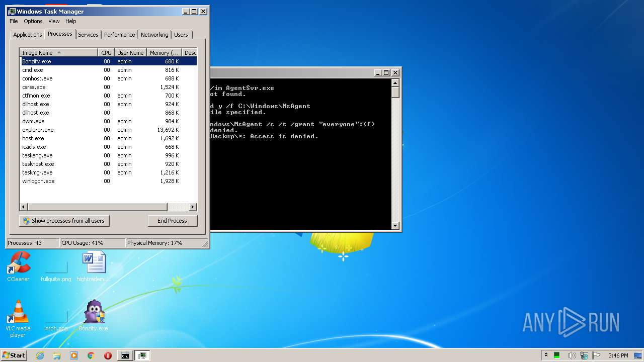Click the End Process button

(172, 221)
